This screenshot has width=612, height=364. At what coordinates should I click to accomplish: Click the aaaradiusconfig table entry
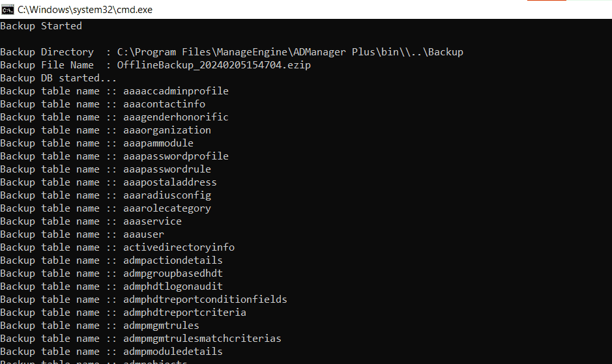pos(167,195)
